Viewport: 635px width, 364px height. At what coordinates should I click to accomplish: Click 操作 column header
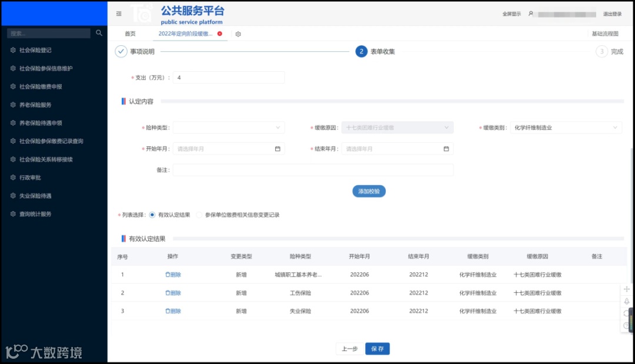click(x=173, y=256)
